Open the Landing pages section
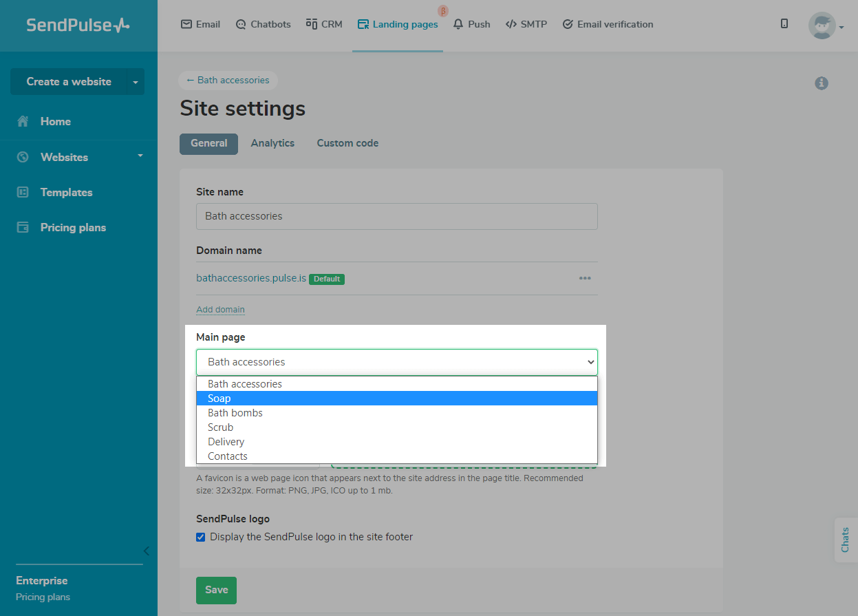Viewport: 858px width, 616px height. [x=398, y=24]
